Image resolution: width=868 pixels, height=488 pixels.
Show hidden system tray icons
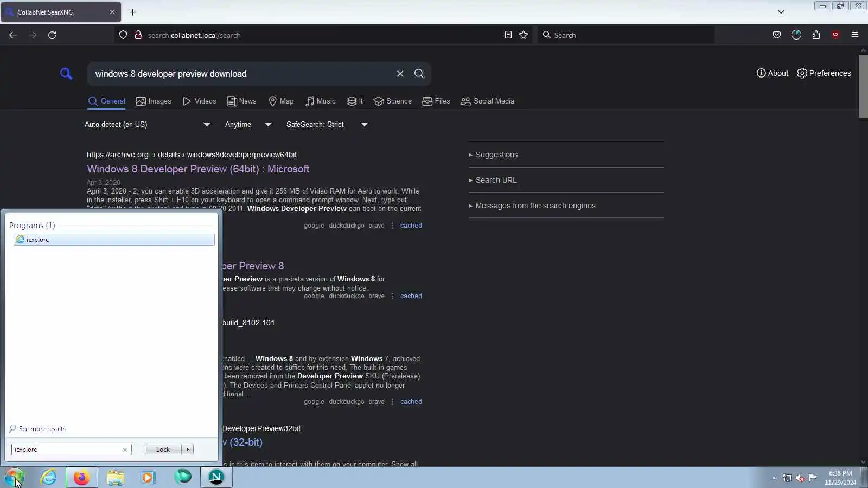tap(774, 478)
